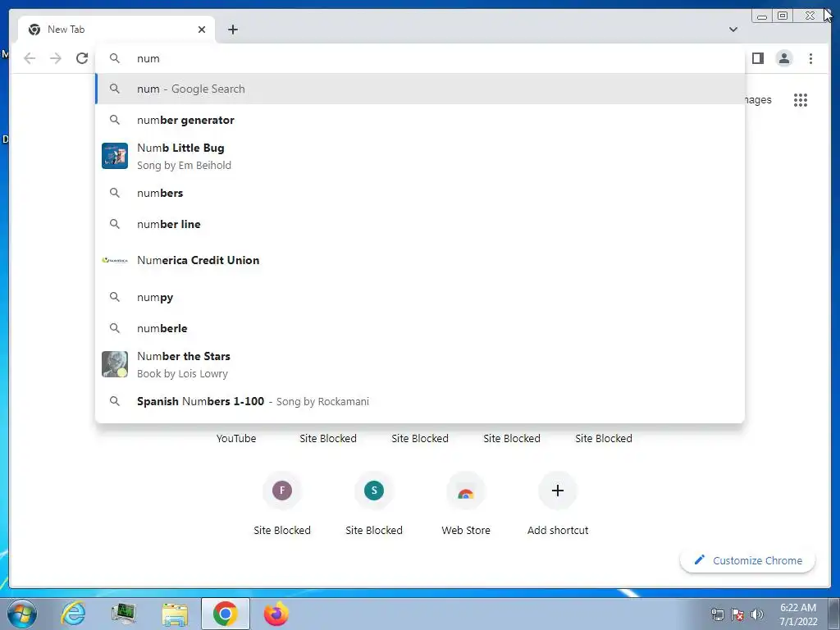Click the taskbar clock showing 6:22 AM
The width and height of the screenshot is (840, 630).
798,614
